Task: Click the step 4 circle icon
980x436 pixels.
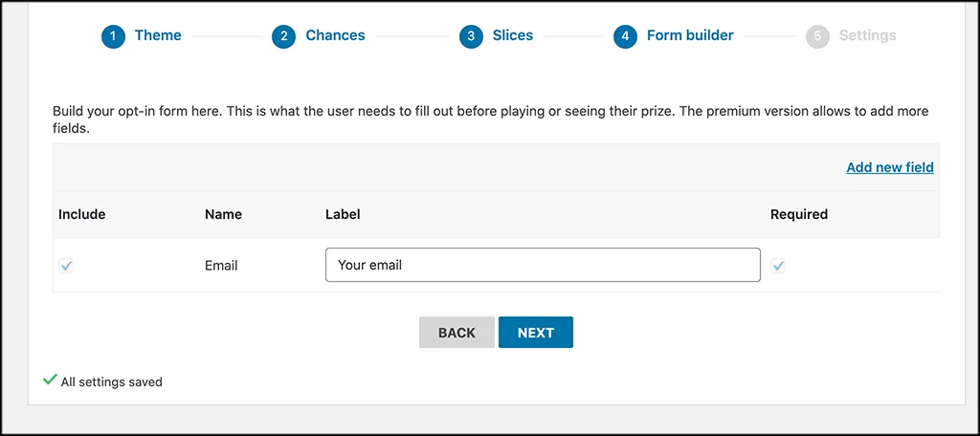Action: pyautogui.click(x=625, y=36)
